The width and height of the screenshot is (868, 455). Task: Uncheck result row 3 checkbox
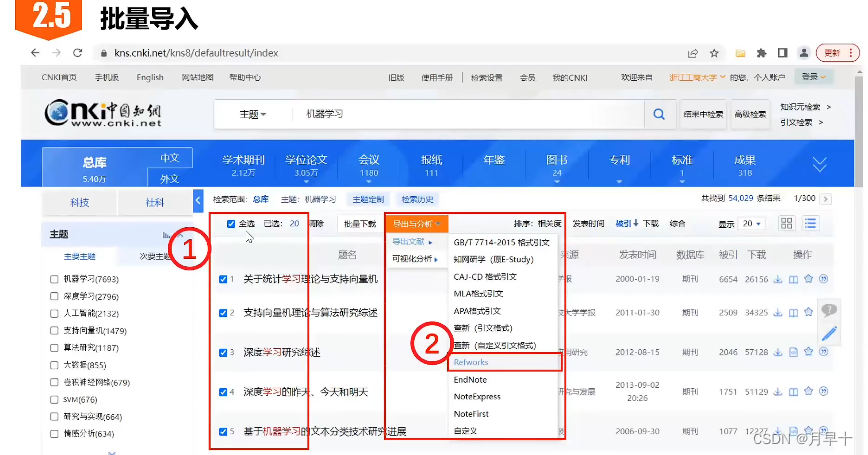click(223, 352)
